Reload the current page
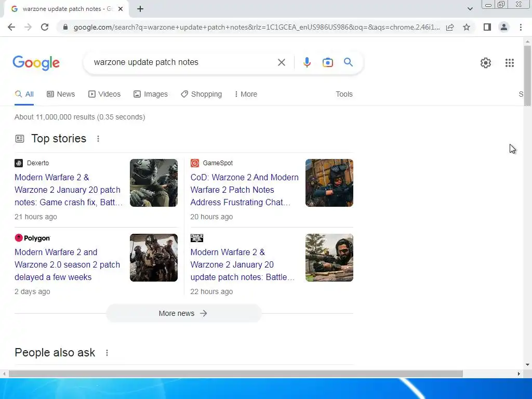This screenshot has width=532, height=399. tap(45, 27)
